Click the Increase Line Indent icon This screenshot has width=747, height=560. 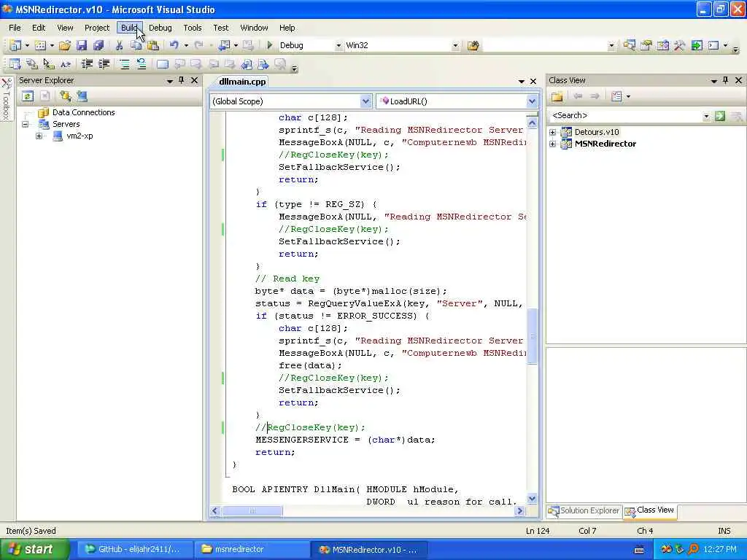pos(104,64)
